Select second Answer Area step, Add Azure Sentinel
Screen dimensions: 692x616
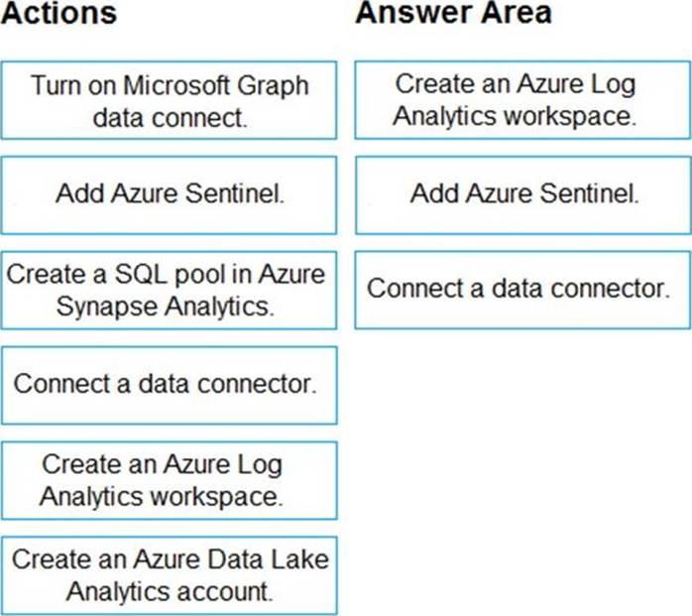(x=522, y=194)
